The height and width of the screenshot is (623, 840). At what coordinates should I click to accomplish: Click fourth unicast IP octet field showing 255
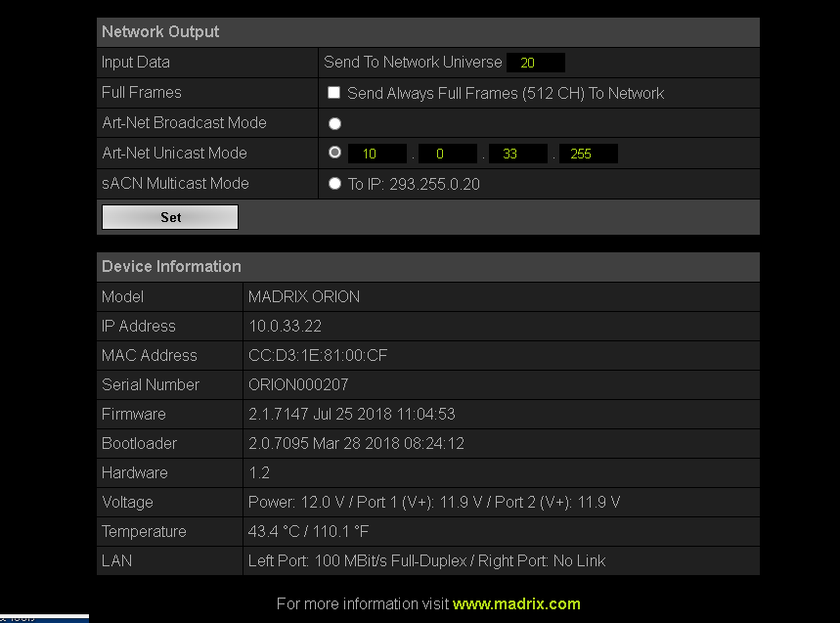(x=588, y=154)
